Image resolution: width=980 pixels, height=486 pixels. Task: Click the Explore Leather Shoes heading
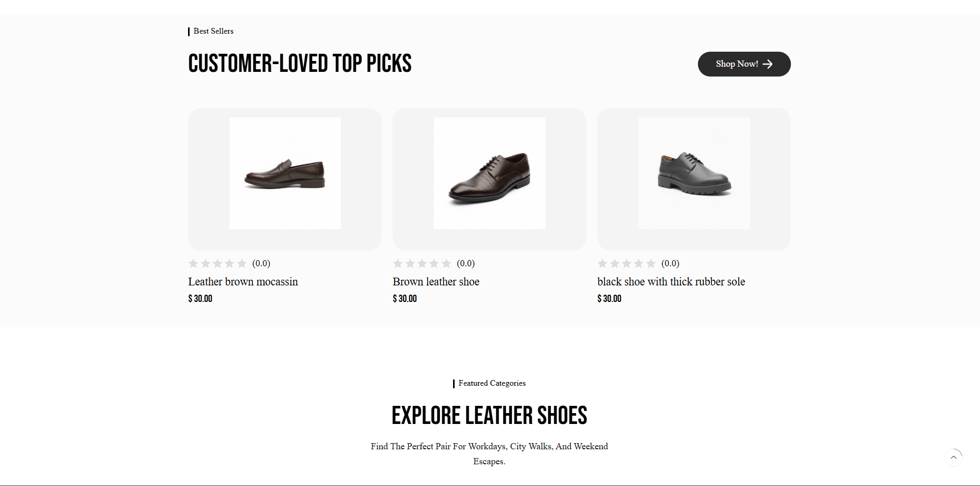[489, 416]
